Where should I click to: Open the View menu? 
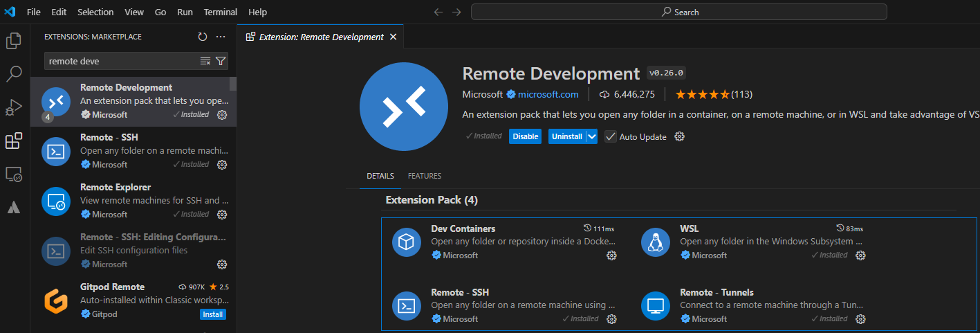[134, 12]
